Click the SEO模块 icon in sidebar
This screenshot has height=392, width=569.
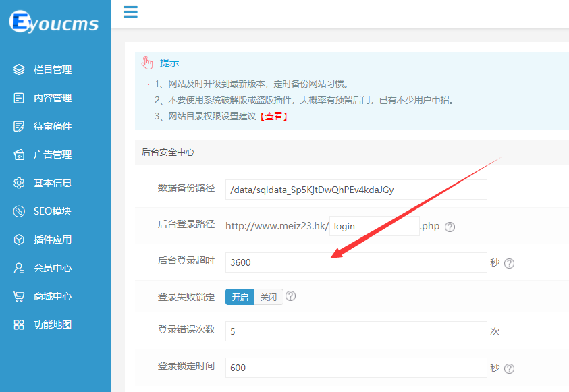[19, 211]
